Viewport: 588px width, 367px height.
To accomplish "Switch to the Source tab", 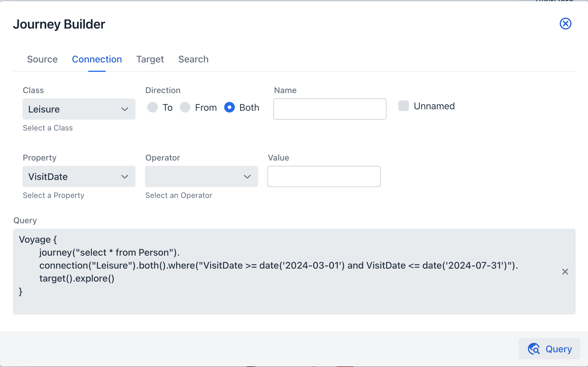I will (42, 59).
